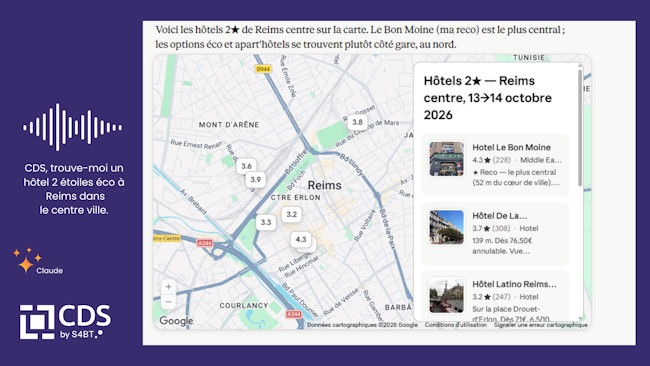Select the 3.9 rating map marker
Image resolution: width=650 pixels, height=366 pixels.
point(255,179)
